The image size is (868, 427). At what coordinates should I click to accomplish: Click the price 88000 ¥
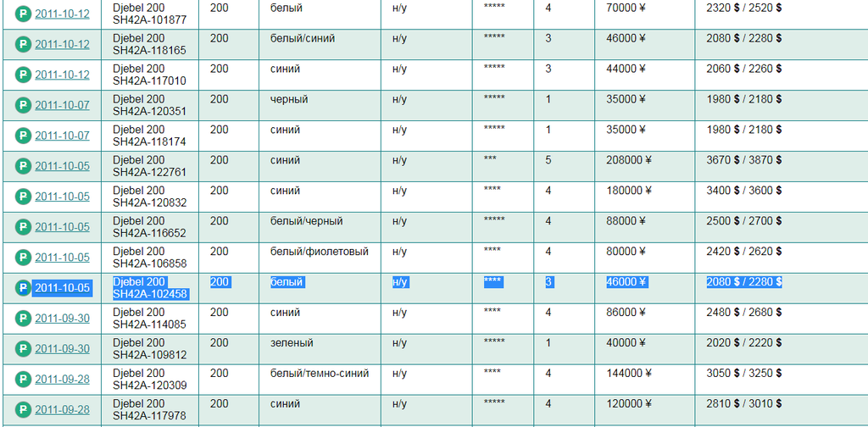626,221
